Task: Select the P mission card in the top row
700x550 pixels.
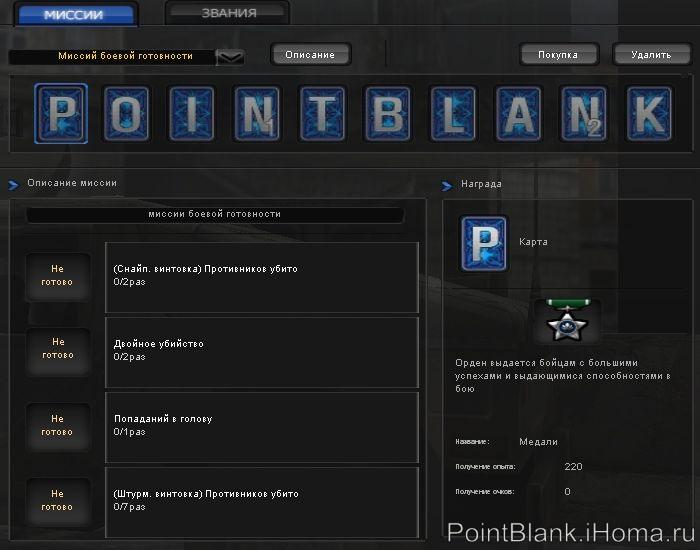Action: click(61, 113)
